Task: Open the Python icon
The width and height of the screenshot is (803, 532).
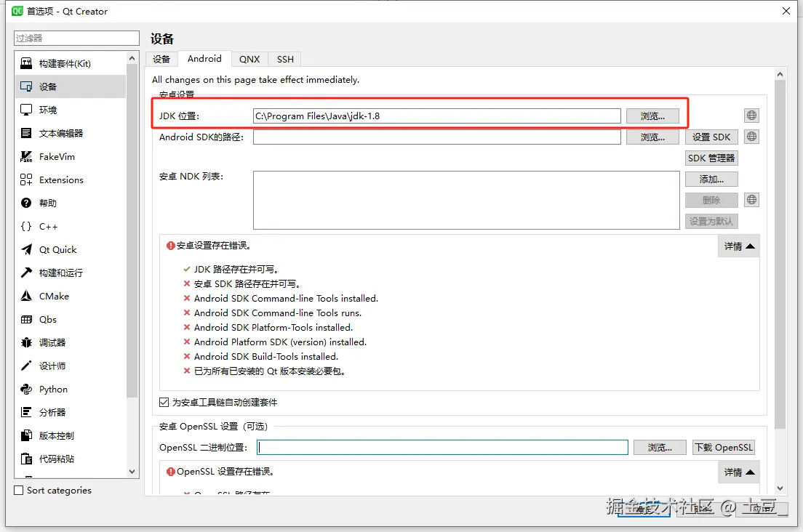Action: (26, 390)
